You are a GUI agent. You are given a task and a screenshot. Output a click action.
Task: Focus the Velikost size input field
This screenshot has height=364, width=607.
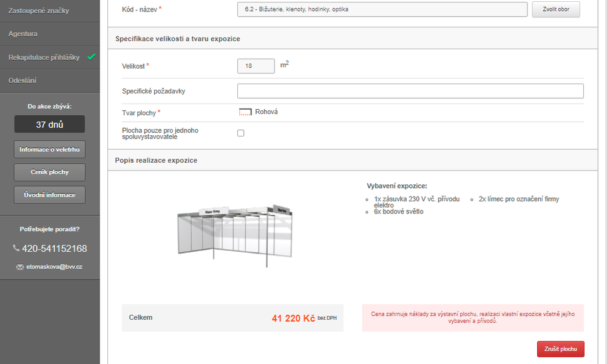pyautogui.click(x=256, y=66)
